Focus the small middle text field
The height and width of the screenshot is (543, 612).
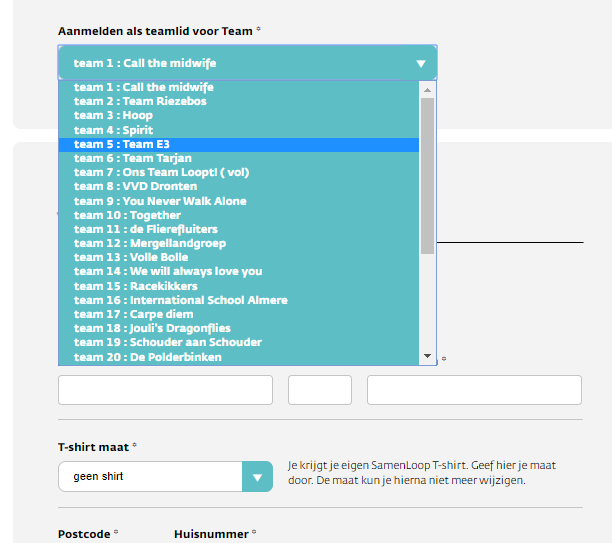(320, 390)
